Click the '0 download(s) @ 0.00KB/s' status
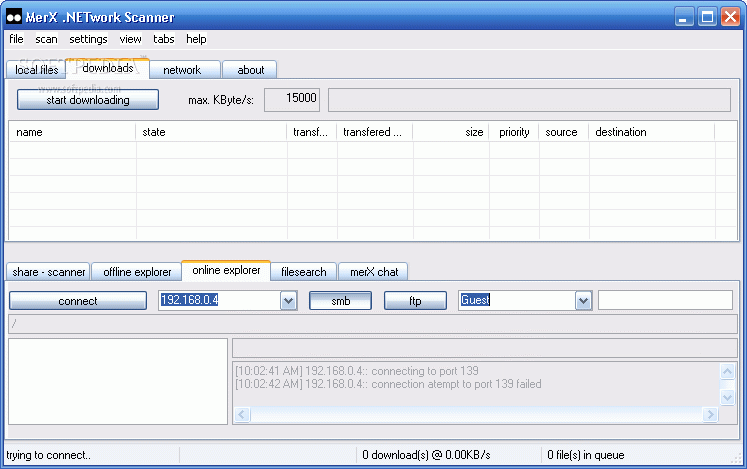The height and width of the screenshot is (469, 747). (426, 455)
